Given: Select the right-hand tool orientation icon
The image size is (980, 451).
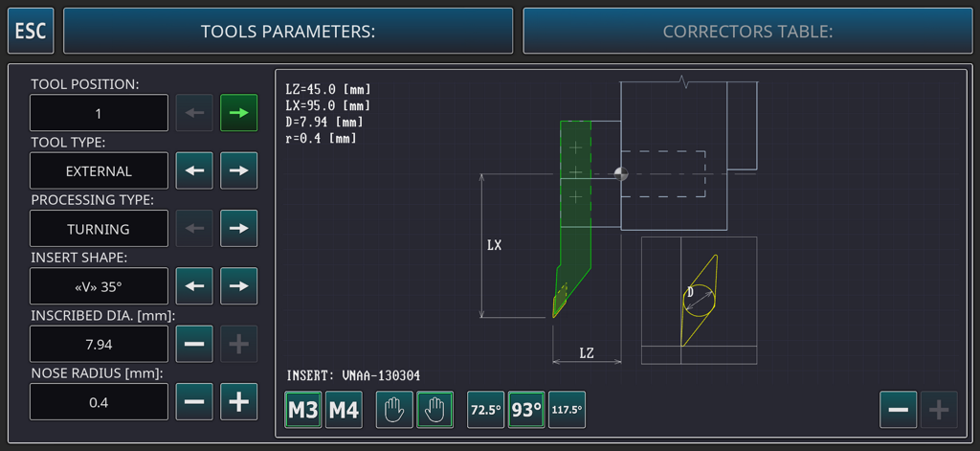Looking at the screenshot, I should click(435, 410).
